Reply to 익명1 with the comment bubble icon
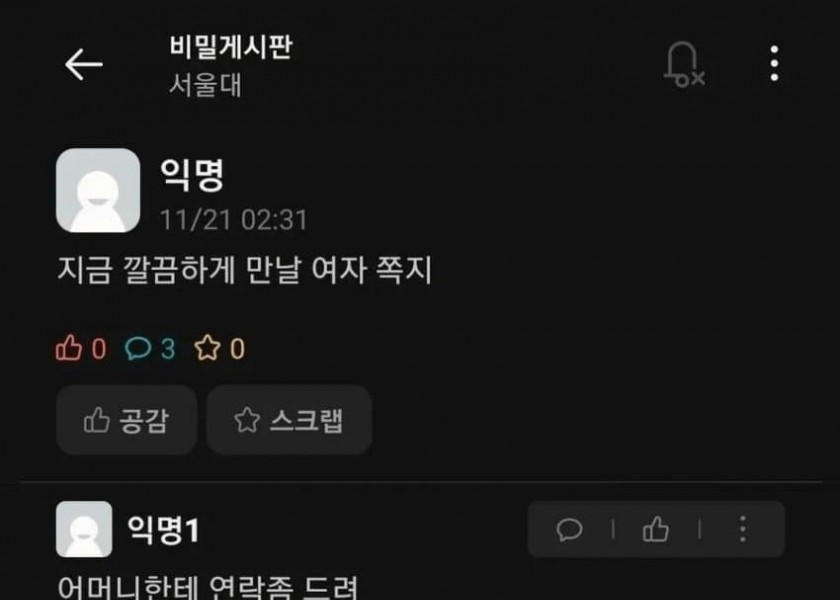Screen dimensions: 840x600 coord(569,530)
